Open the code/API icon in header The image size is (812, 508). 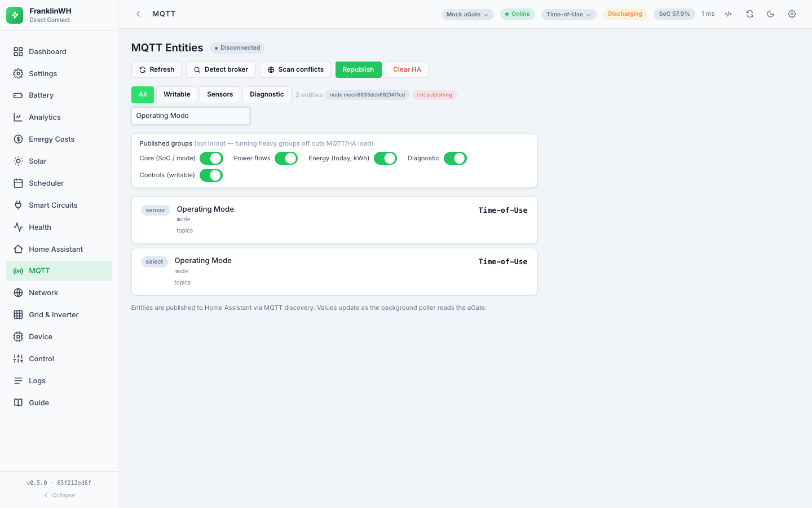(x=729, y=14)
